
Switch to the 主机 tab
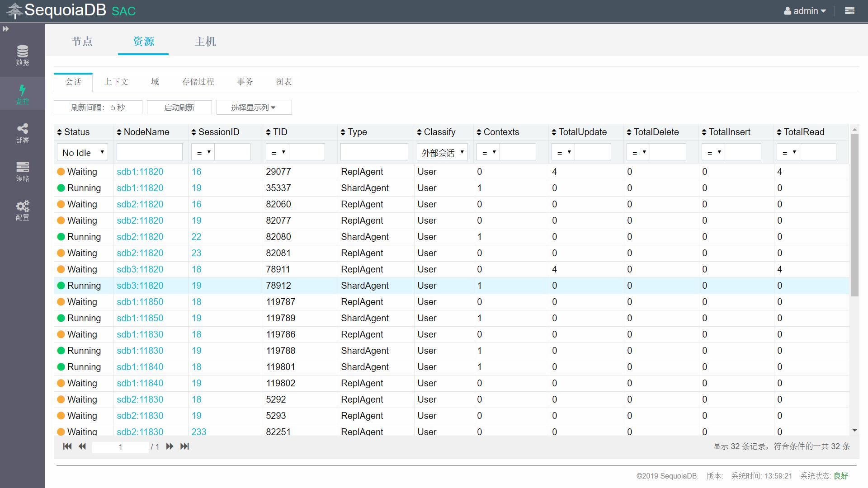[x=205, y=42]
